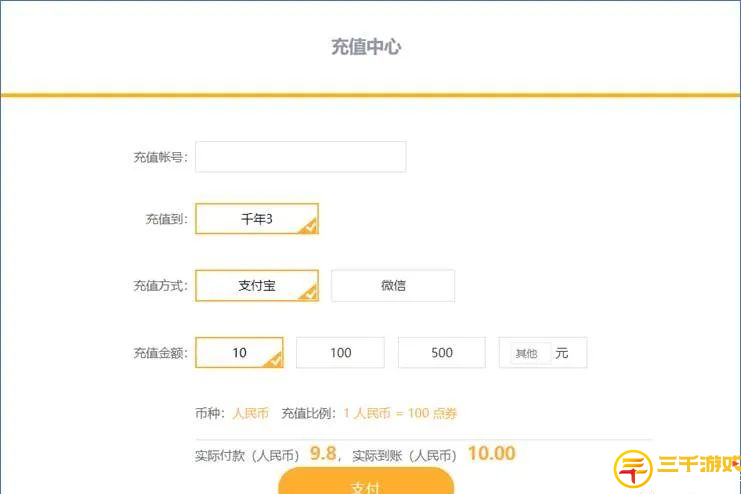Viewport: 747px width, 494px height.
Task: Click the 充值帐号 label text
Action: point(161,157)
